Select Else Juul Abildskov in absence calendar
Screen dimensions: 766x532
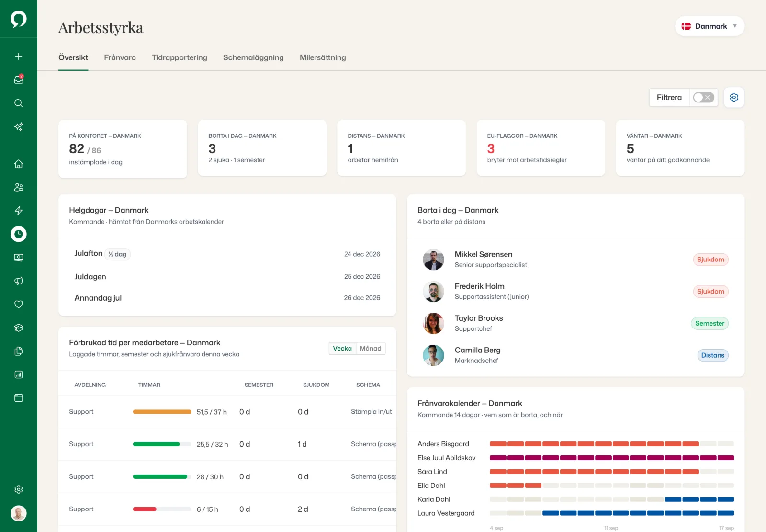447,458
